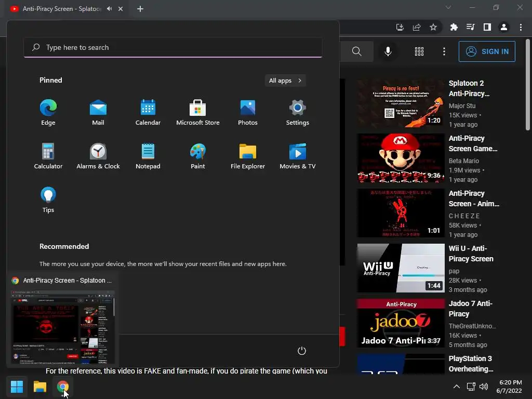Open Jadoo 7 Anti-Piracy video
The width and height of the screenshot is (532, 399).
point(401,323)
